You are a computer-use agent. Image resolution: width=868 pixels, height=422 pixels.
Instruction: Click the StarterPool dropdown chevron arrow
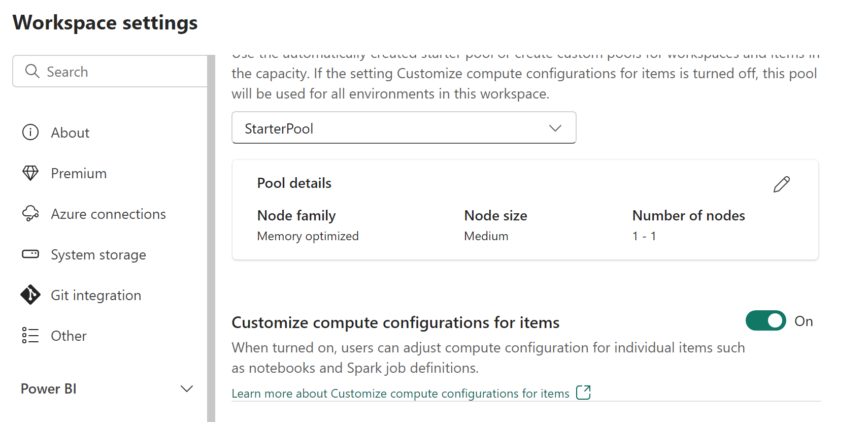pyautogui.click(x=555, y=128)
